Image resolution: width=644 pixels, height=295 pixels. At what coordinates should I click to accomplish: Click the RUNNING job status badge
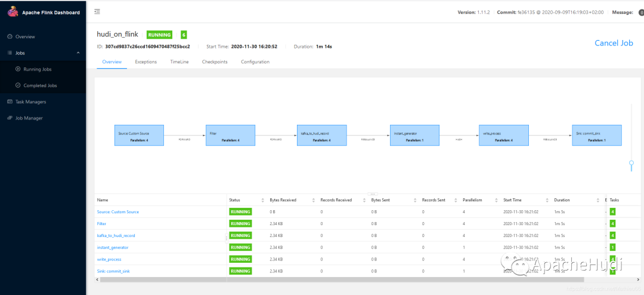click(159, 35)
